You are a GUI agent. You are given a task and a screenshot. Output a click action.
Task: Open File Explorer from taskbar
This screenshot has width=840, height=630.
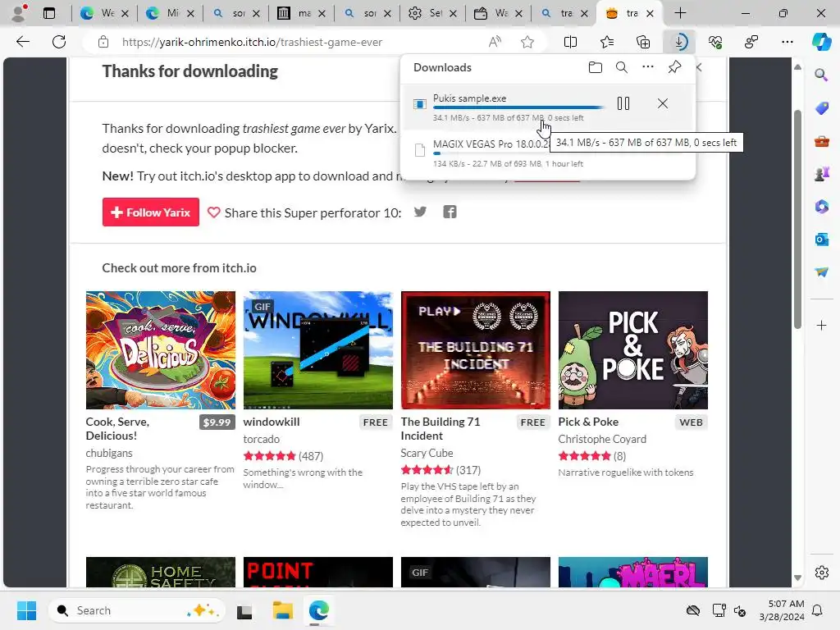coord(282,610)
